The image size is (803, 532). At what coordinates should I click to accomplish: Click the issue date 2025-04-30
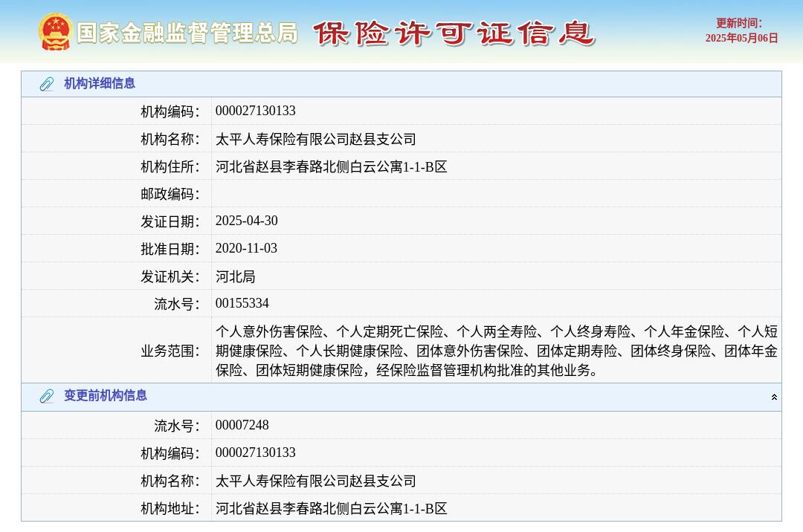[246, 221]
